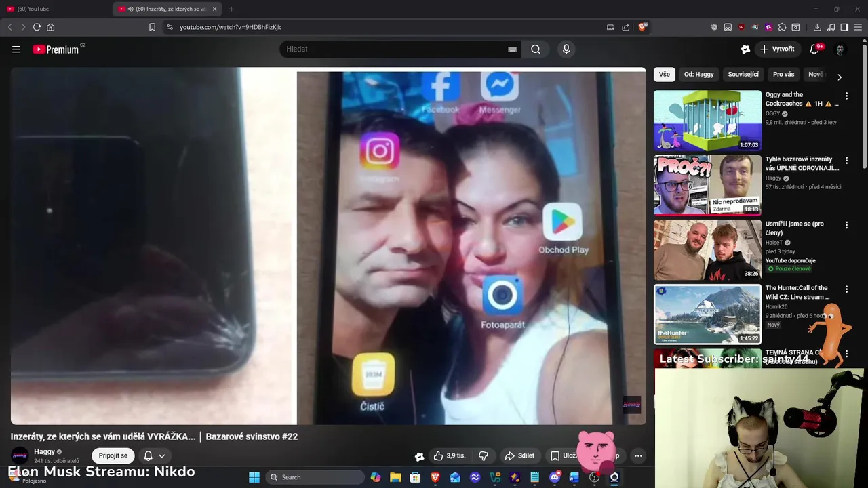Click the video player area

point(328,246)
